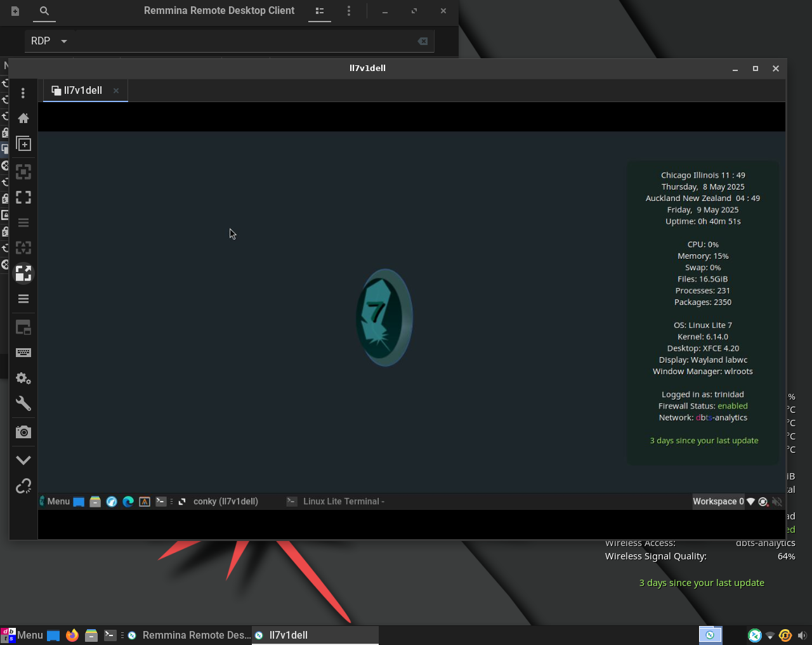
Task: Toggle grab all keyboard events
Action: pos(23,353)
